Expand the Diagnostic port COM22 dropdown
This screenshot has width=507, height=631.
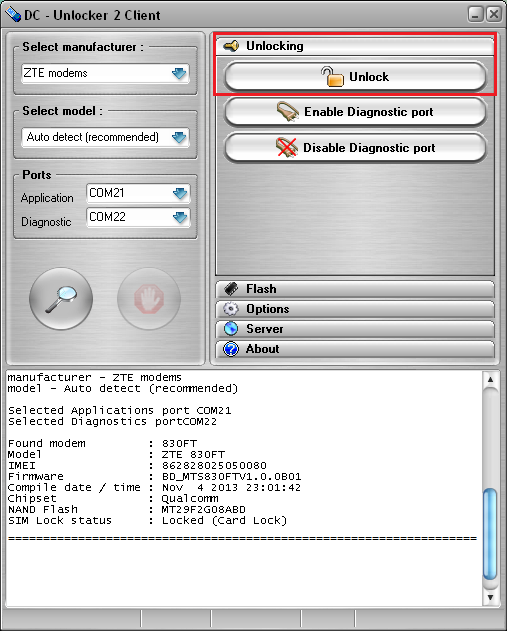coord(180,217)
